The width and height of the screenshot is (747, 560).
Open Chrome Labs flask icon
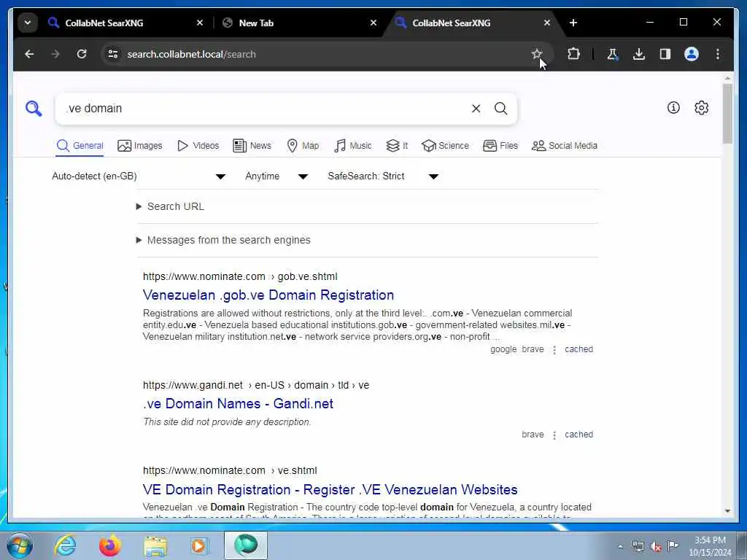612,54
